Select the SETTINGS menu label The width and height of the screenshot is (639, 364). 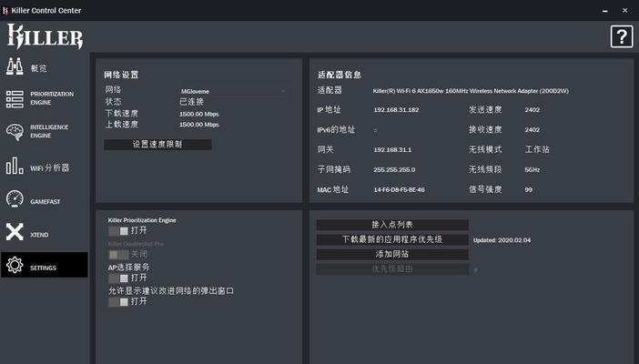pos(43,268)
